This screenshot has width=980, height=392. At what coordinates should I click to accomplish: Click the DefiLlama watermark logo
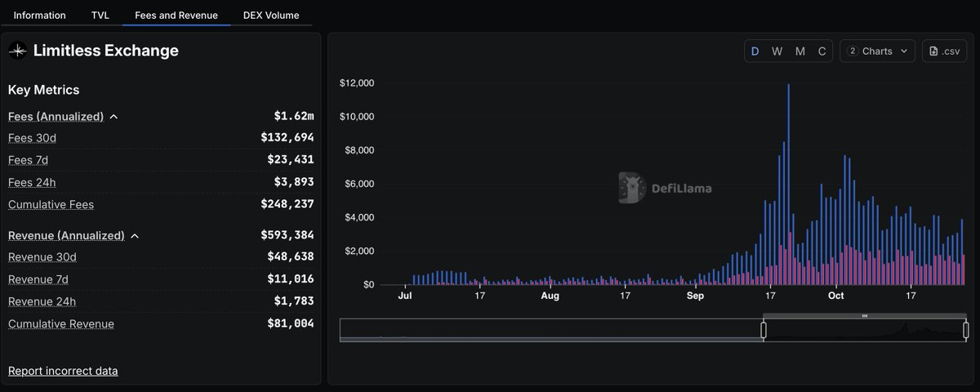click(x=632, y=188)
